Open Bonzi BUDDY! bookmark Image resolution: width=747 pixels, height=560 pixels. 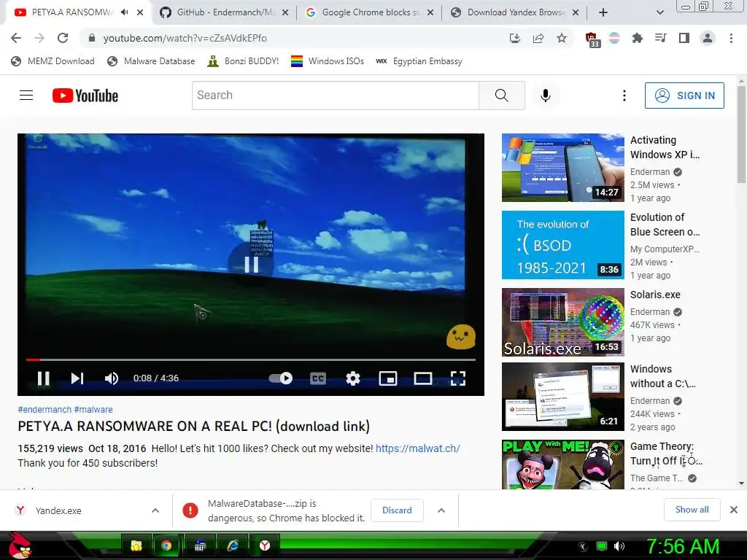pyautogui.click(x=243, y=61)
